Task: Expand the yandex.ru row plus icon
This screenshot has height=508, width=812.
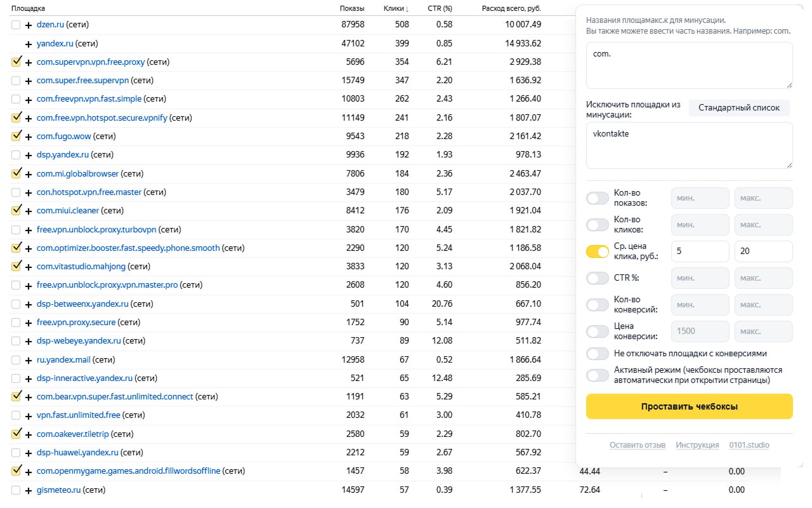Action: (28, 44)
